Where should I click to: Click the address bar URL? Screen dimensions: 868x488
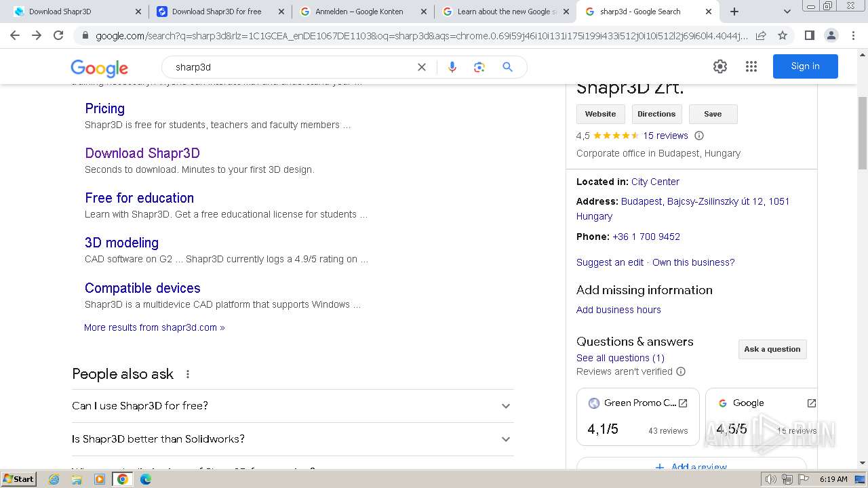click(x=420, y=35)
